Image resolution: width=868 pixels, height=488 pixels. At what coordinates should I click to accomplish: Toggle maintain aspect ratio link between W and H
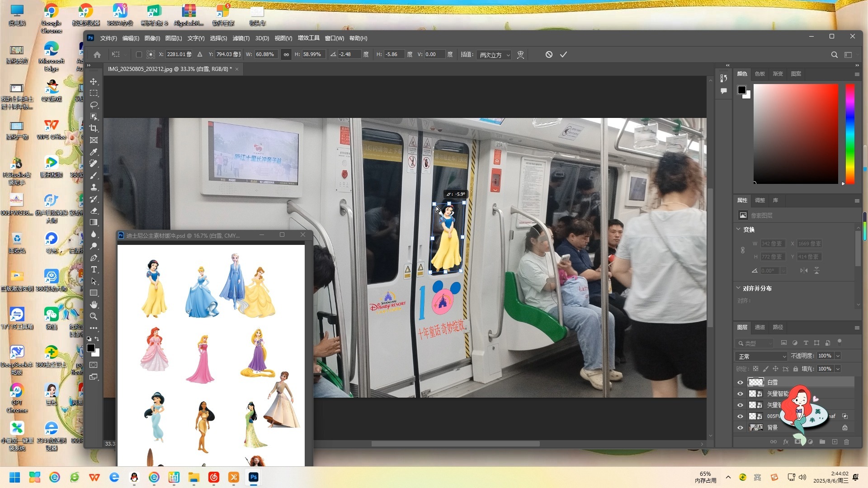[286, 54]
